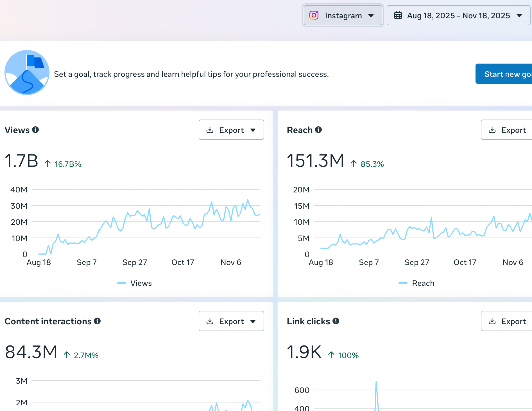Click Export download icon in Link clicks card
Image resolution: width=532 pixels, height=411 pixels.
pyautogui.click(x=492, y=321)
